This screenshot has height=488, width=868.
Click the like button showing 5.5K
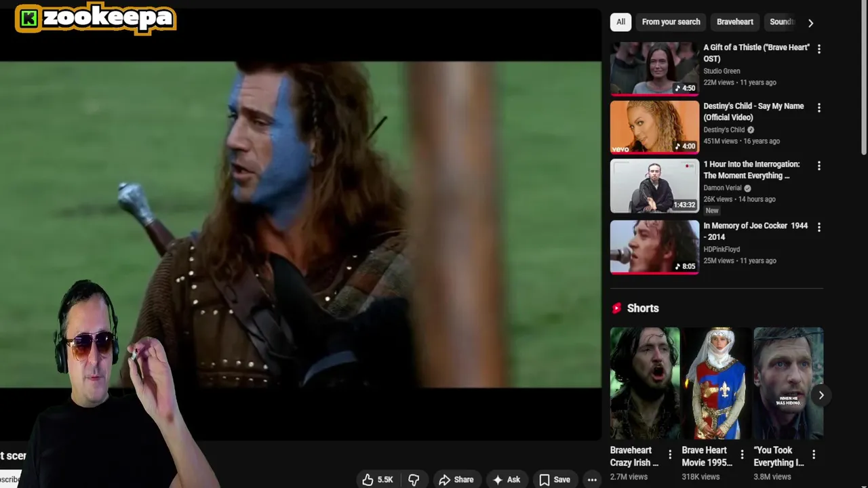(378, 479)
